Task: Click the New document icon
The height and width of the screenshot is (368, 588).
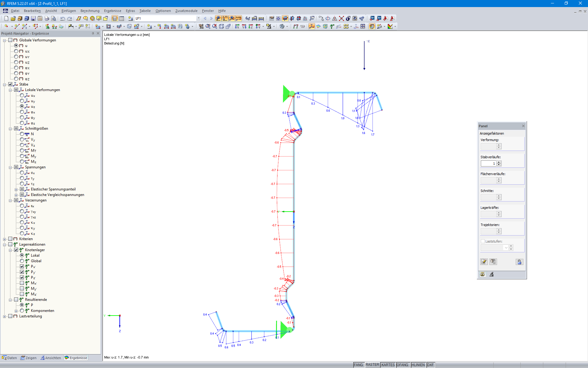Action: coord(6,18)
